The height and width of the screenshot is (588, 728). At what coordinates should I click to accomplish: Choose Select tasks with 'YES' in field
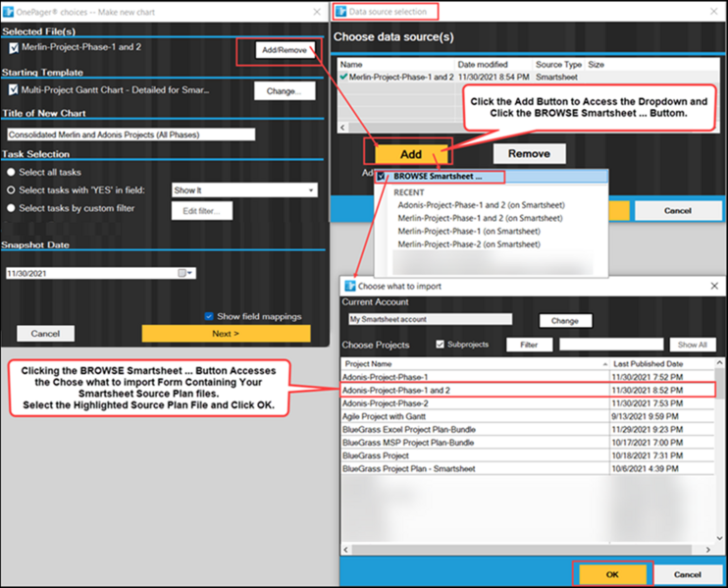click(x=11, y=190)
